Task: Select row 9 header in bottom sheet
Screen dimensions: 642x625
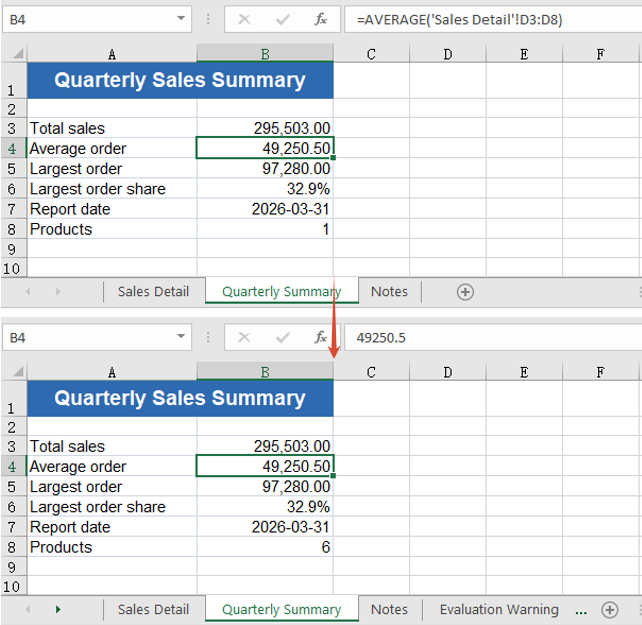Action: point(12,567)
